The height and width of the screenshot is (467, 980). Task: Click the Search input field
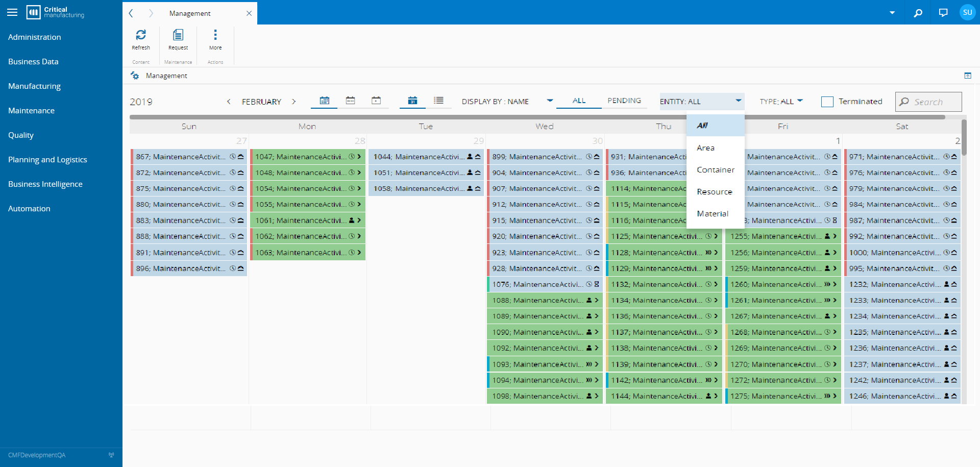tap(935, 102)
